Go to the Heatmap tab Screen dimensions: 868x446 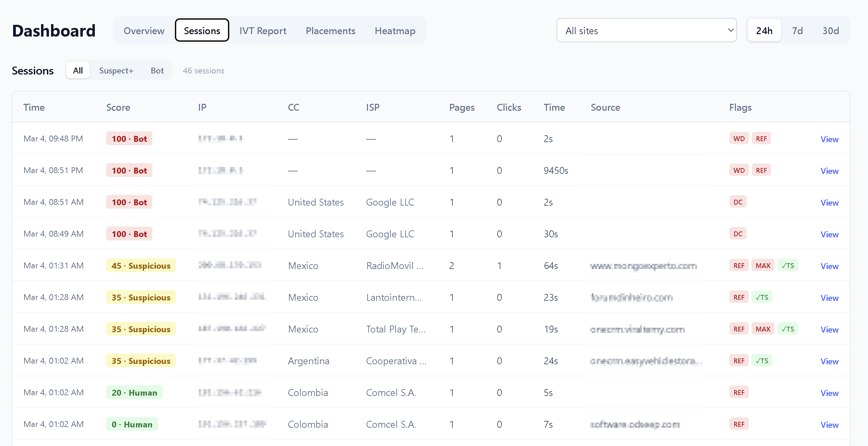click(x=395, y=31)
